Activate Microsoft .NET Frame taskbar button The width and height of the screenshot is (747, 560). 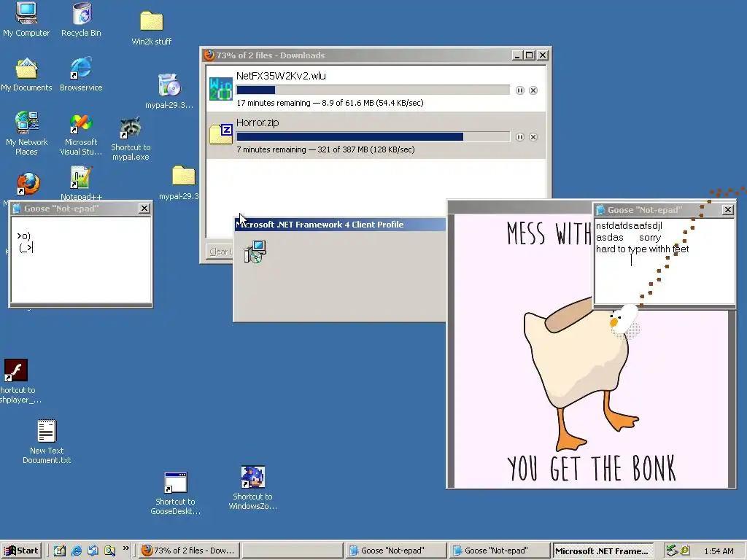603,551
